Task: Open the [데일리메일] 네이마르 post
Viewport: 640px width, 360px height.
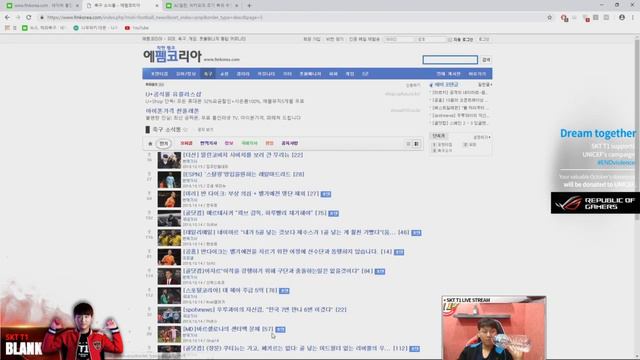Action: click(296, 232)
